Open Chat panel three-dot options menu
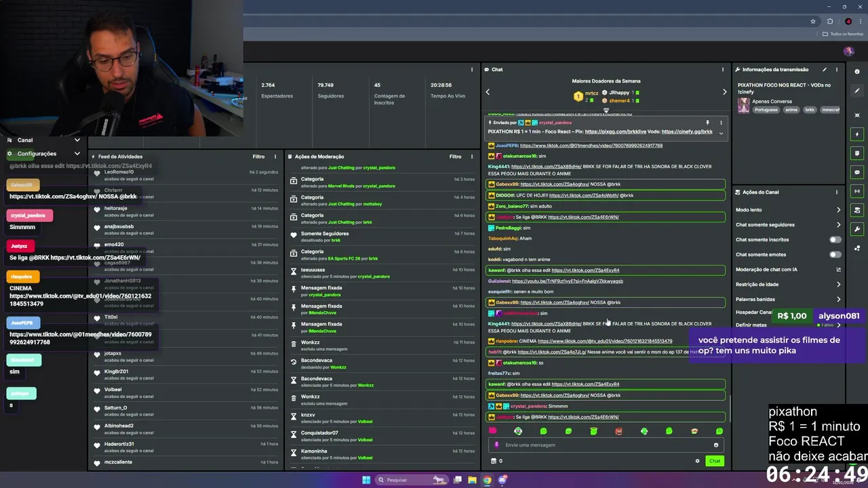868x488 pixels. 723,69
